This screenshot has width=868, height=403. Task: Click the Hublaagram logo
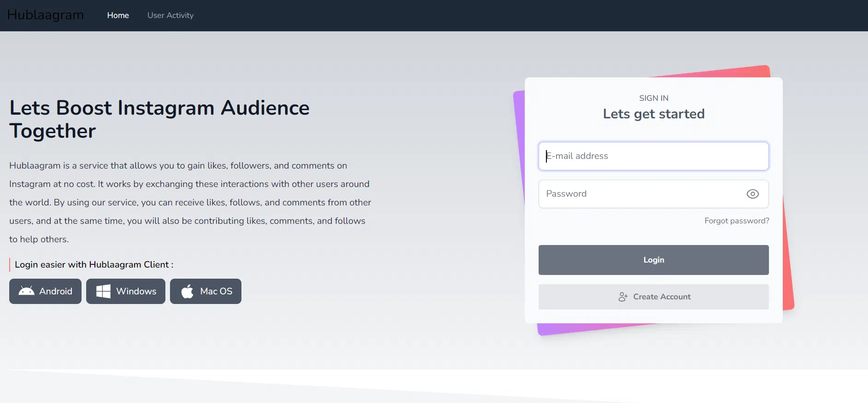pyautogui.click(x=46, y=15)
